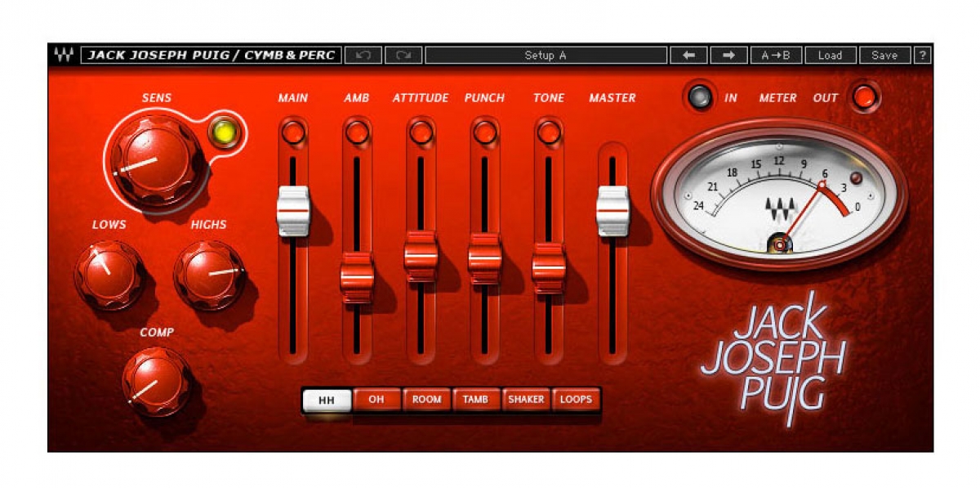Screen dimensions: 980x488
Task: Undo the last change via undo arrow
Action: 363,56
